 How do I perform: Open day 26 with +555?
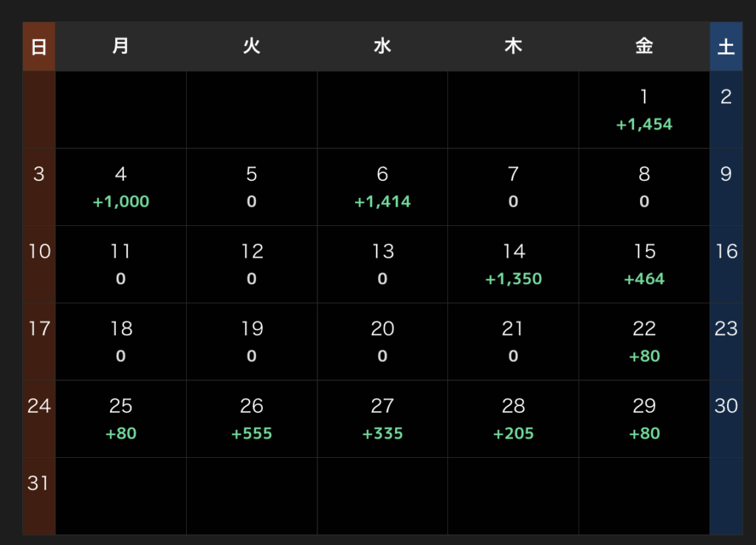tap(252, 419)
